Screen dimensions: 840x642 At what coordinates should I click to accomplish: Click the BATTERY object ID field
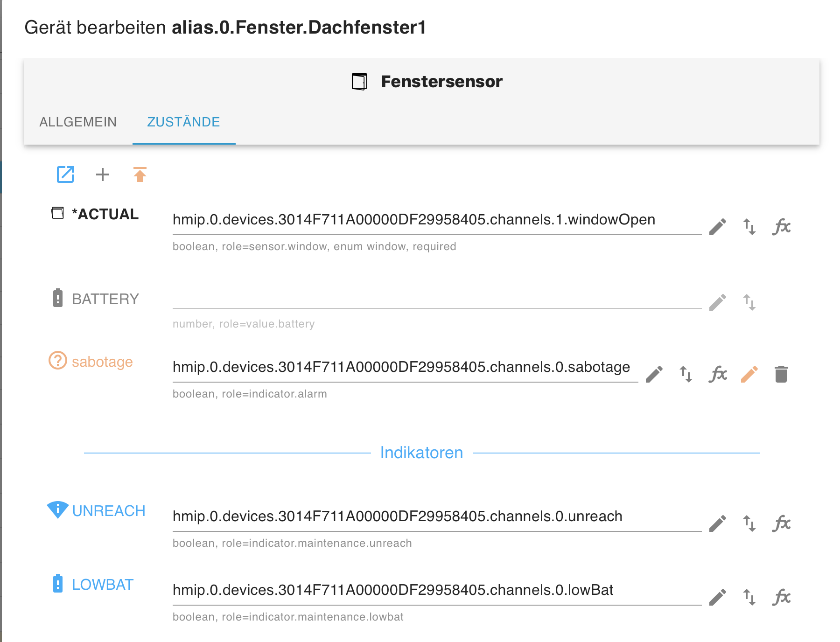pyautogui.click(x=436, y=299)
